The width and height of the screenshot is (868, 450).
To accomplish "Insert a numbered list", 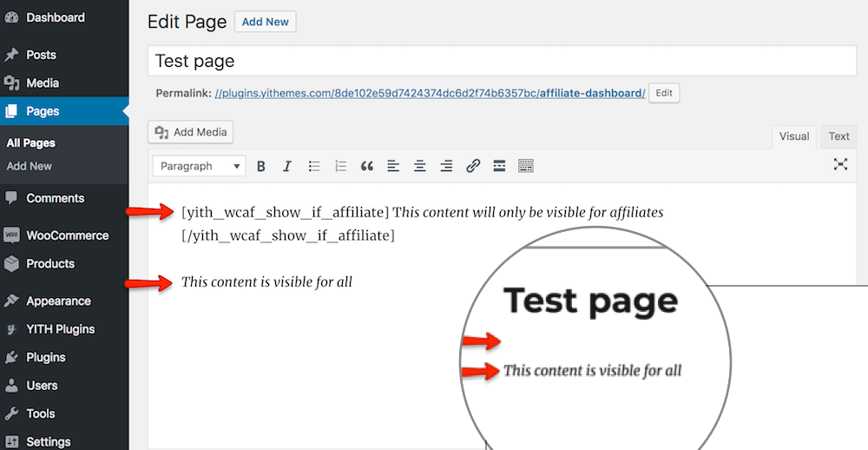I will click(x=340, y=166).
